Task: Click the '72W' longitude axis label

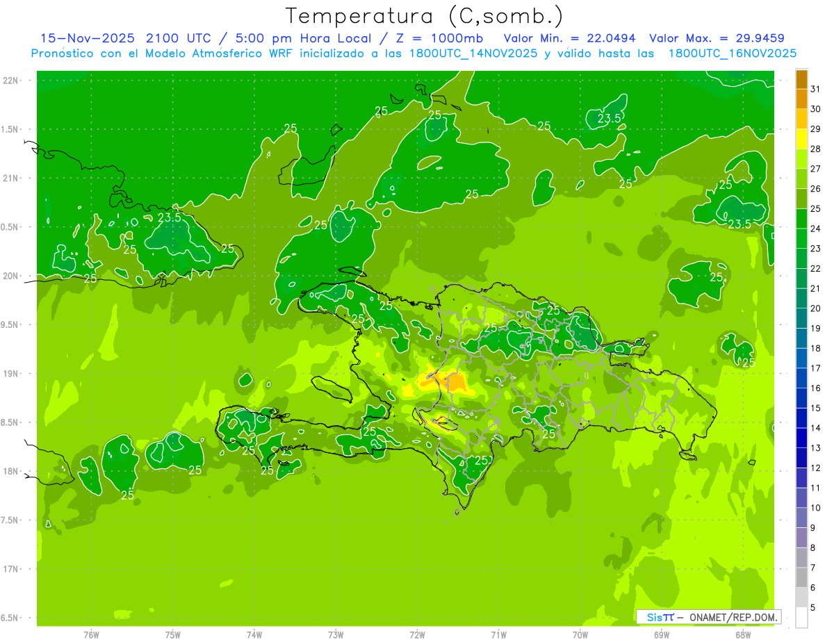Action: click(417, 634)
